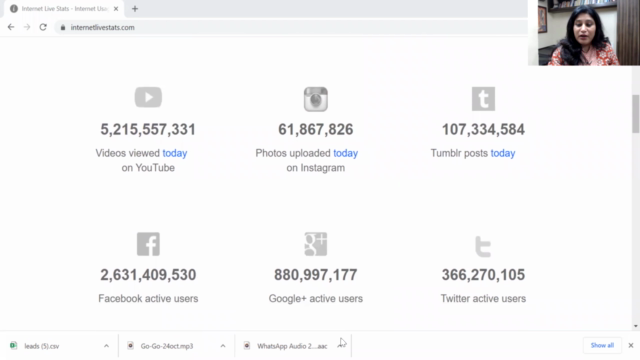Screen dimensions: 640x360
Task: Open 'today' link under Photos uploaded
Action: tap(345, 153)
